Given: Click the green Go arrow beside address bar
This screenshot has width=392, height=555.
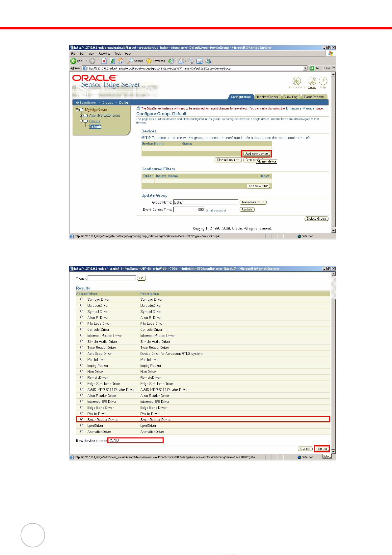Looking at the screenshot, I should coord(312,68).
